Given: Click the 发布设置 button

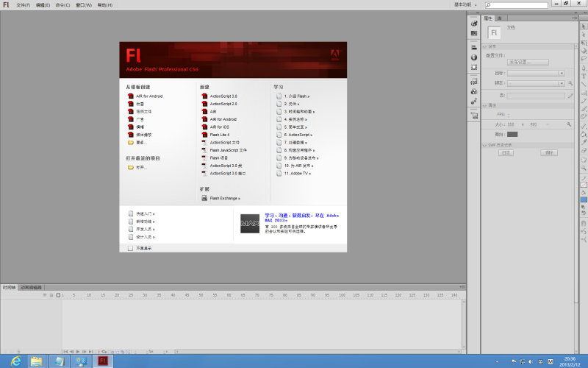Looking at the screenshot, I should coord(528,62).
